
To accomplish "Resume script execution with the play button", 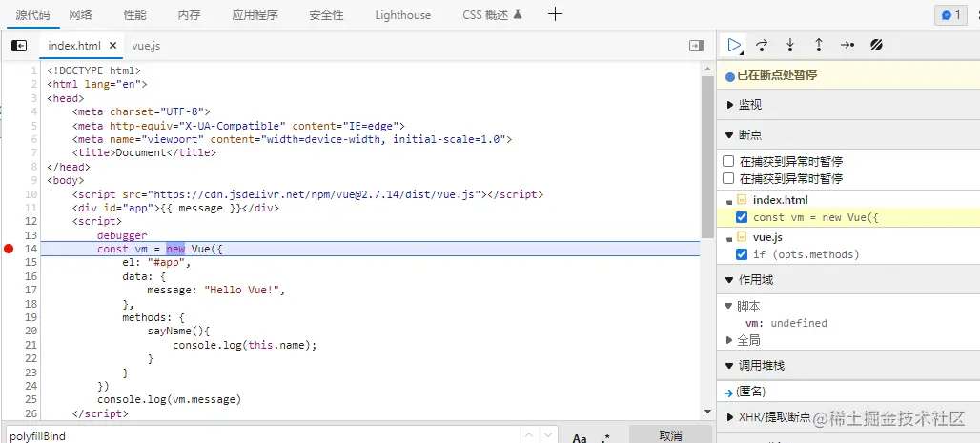I will [x=734, y=45].
